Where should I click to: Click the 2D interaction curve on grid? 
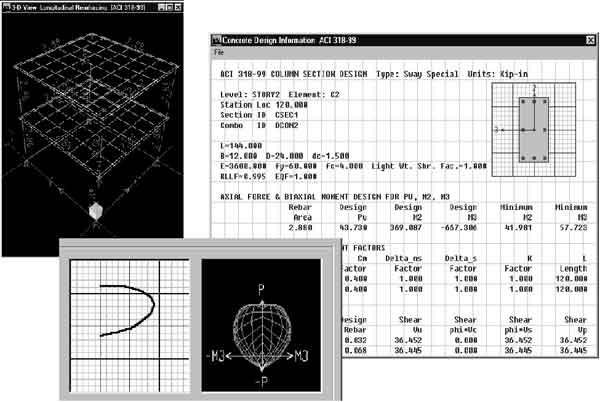(x=127, y=311)
